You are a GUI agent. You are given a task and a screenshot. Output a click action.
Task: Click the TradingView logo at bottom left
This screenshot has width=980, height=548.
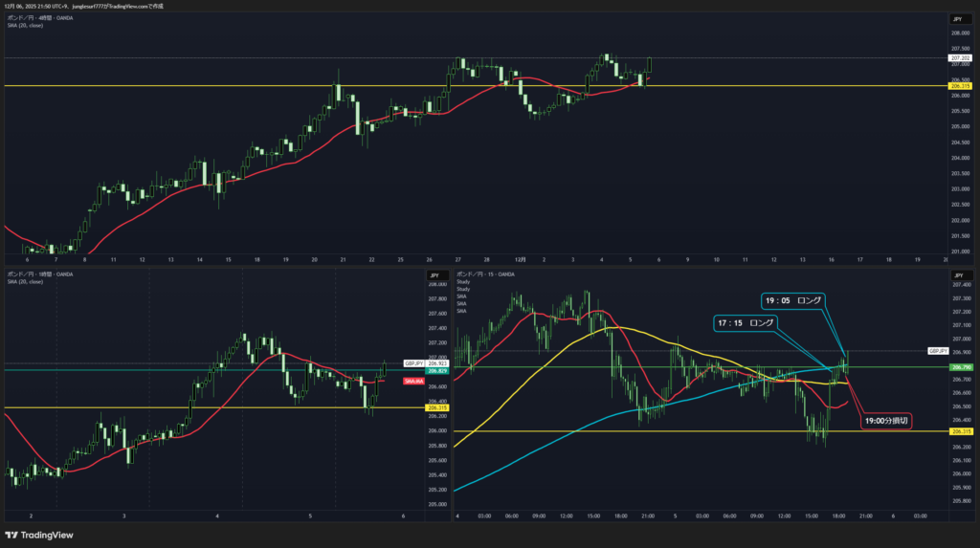[38, 535]
